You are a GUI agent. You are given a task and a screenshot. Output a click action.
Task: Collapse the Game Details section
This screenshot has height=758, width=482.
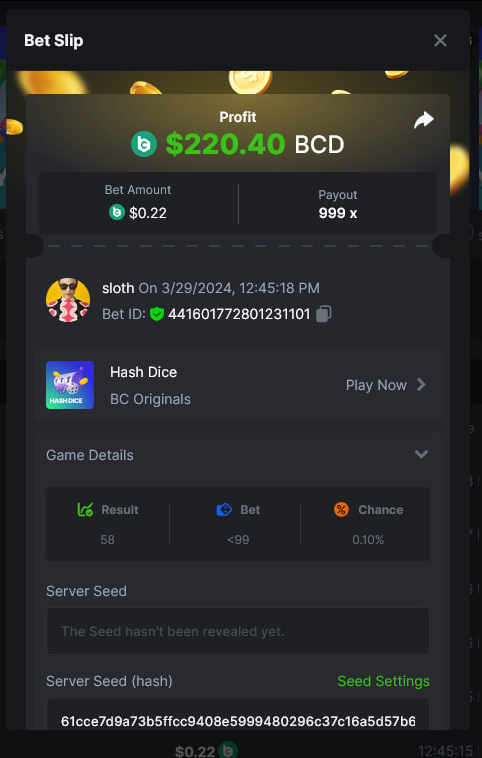point(422,454)
